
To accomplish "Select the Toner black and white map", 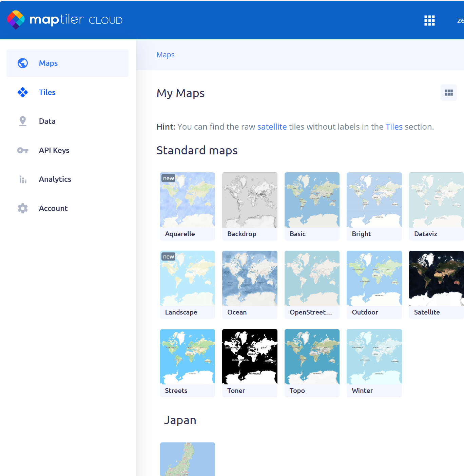I will [x=250, y=357].
